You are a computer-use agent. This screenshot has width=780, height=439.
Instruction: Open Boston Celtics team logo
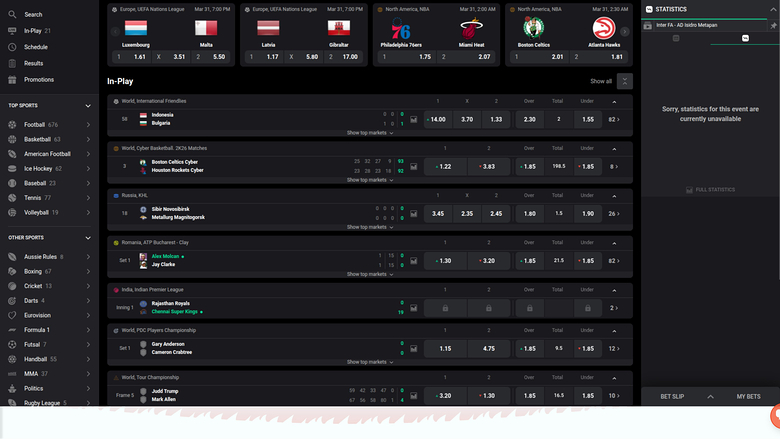[533, 28]
